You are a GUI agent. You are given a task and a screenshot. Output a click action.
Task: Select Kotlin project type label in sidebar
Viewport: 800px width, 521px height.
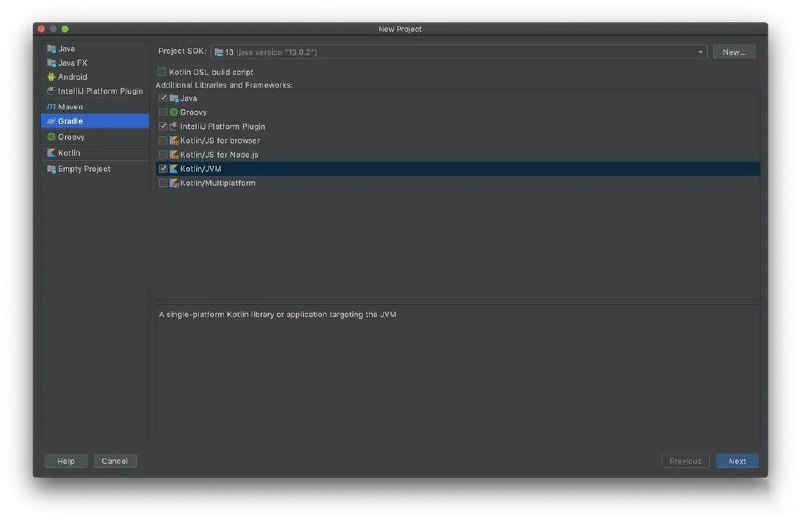click(69, 153)
